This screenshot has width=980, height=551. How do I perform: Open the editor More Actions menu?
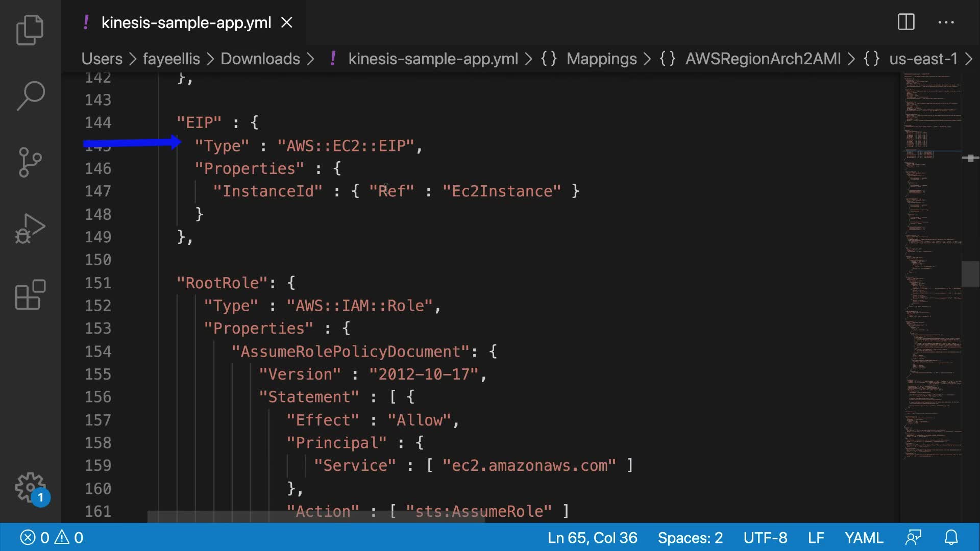coord(946,22)
